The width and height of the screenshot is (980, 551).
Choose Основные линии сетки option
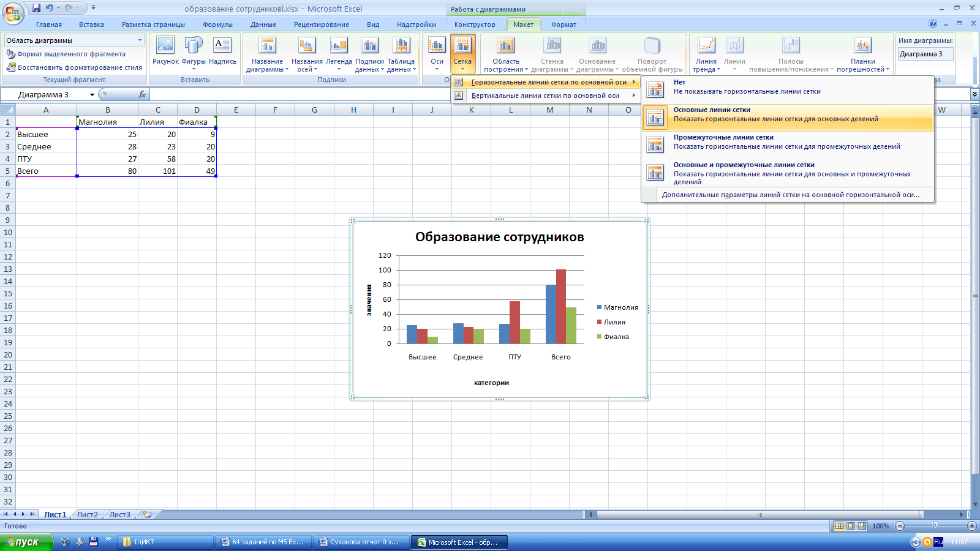(x=788, y=117)
